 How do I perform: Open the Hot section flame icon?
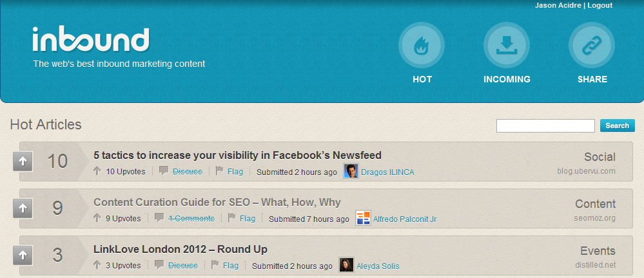(x=422, y=45)
